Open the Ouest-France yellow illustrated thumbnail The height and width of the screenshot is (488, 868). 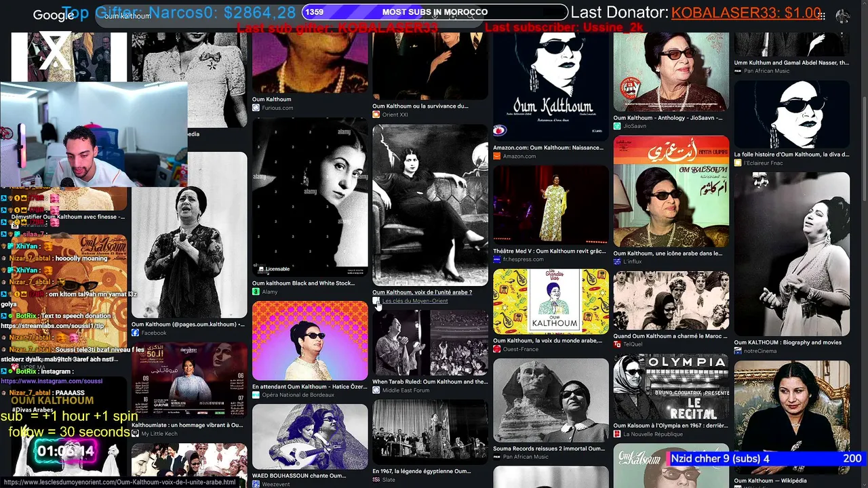[x=551, y=302]
